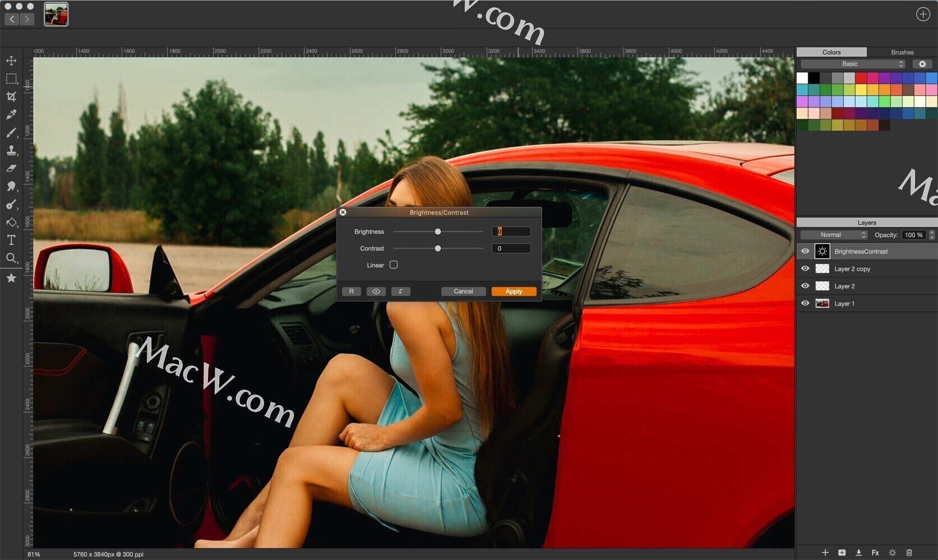Select the Eyedropper tool
The image size is (938, 560).
11,114
